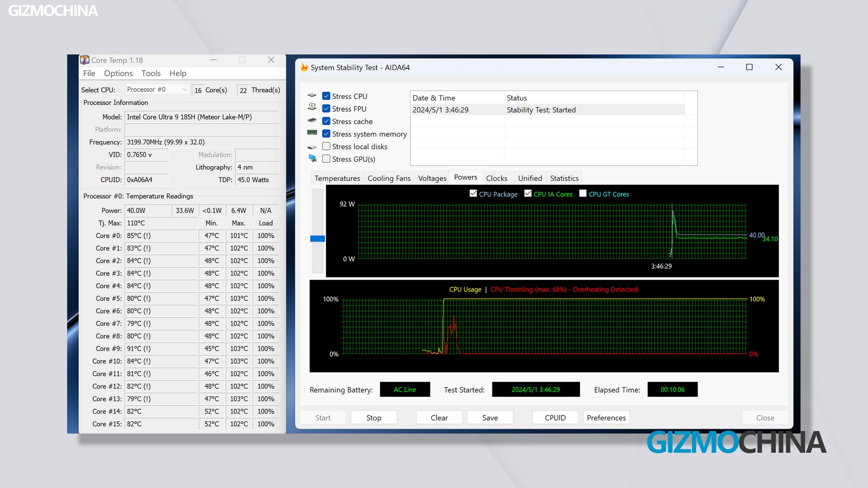
Task: Maximize the AIDA64 System Stability Test window
Action: tap(749, 67)
